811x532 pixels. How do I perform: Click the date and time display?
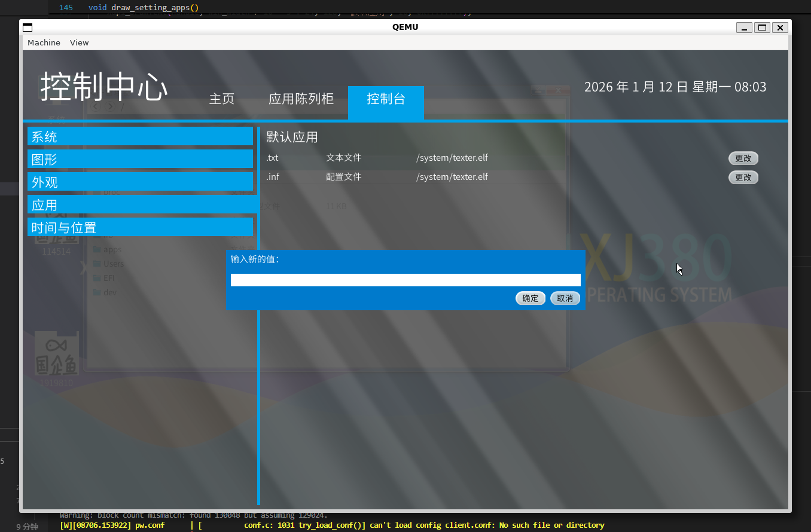point(675,87)
